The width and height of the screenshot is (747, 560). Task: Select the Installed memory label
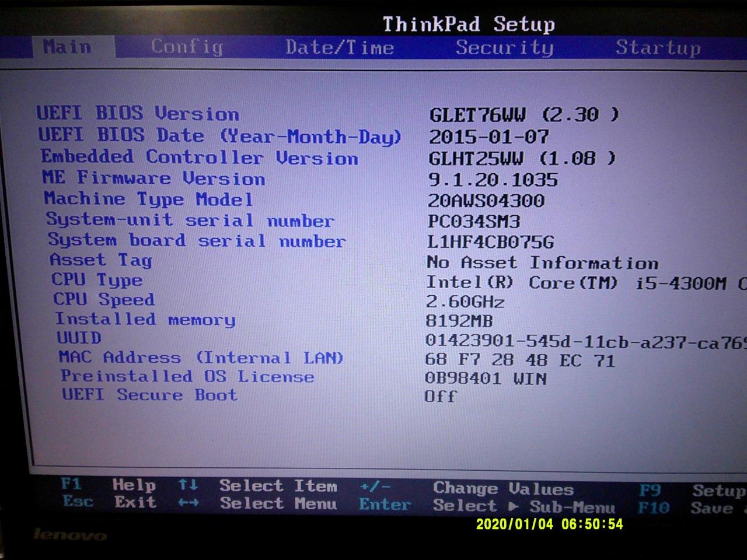[145, 319]
